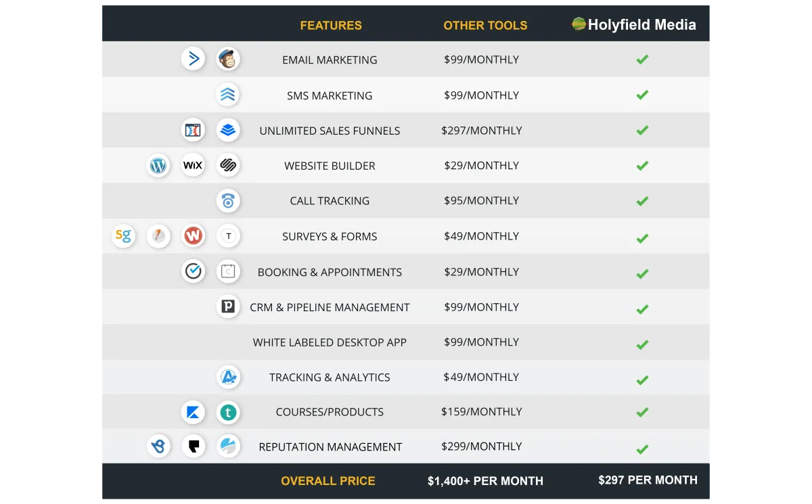This screenshot has height=504, width=812.
Task: Click the $1,400+ PER MONTH total
Action: click(485, 481)
